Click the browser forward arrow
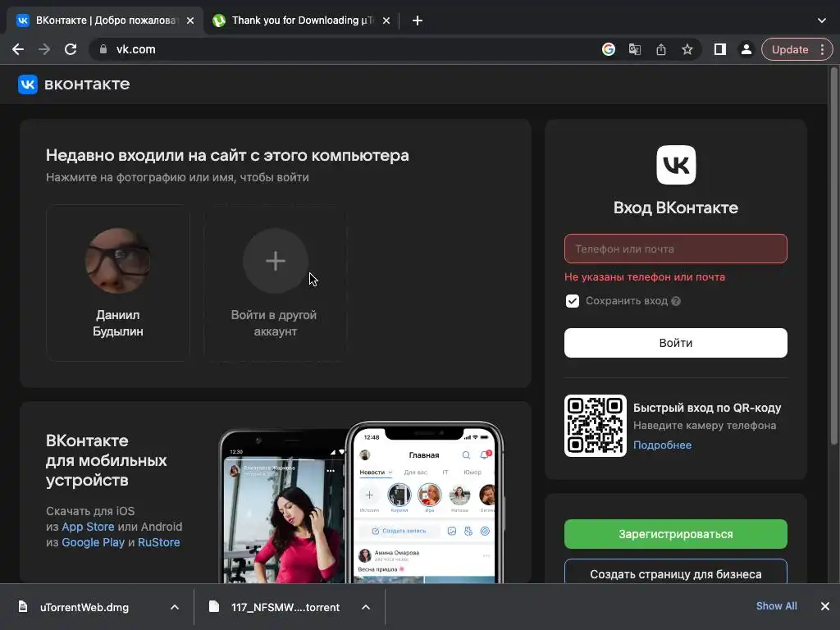 pos(44,49)
